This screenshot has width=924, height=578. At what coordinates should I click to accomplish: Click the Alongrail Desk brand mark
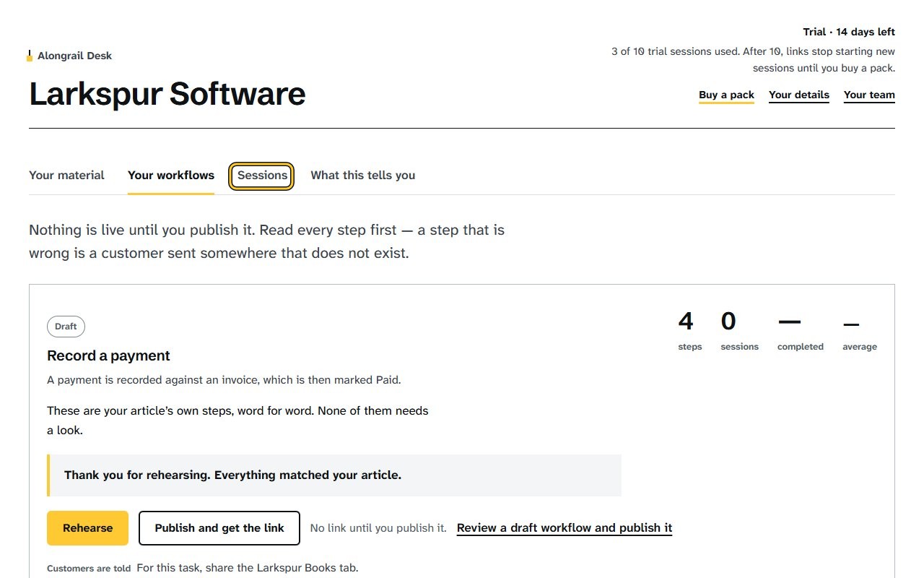point(70,56)
